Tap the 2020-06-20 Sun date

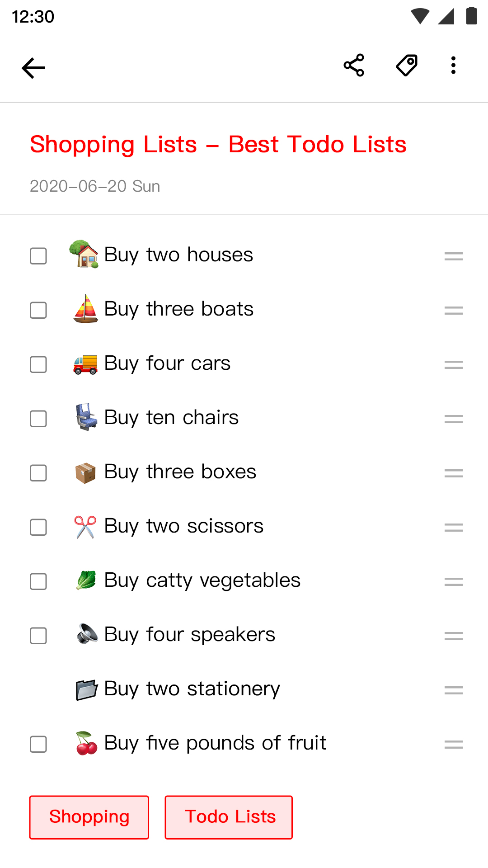click(x=95, y=186)
